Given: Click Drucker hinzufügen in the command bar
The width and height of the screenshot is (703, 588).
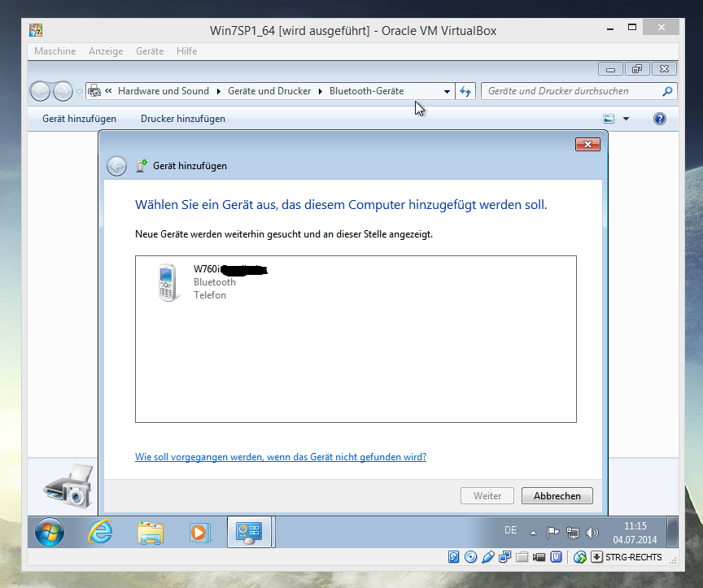Looking at the screenshot, I should coord(183,119).
